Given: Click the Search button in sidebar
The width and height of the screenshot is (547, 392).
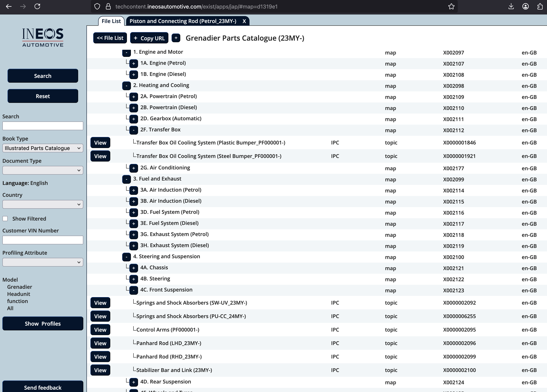Looking at the screenshot, I should (43, 76).
